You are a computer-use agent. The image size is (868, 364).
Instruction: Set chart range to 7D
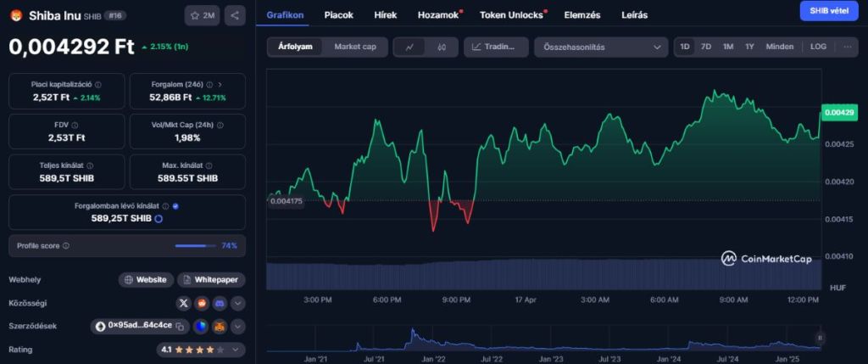(x=706, y=48)
